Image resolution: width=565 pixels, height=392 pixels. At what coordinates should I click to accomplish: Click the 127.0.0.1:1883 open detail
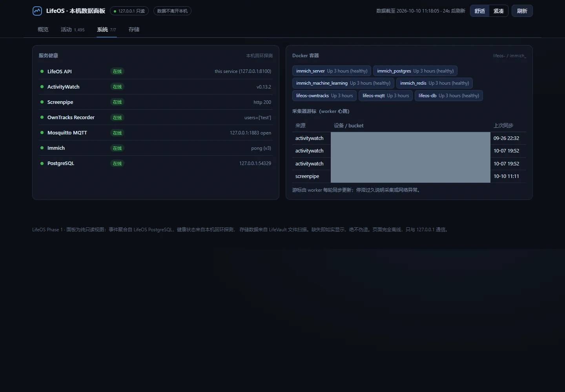250,132
